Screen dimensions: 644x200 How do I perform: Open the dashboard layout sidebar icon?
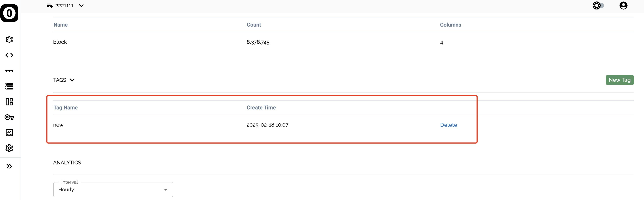coord(9,102)
